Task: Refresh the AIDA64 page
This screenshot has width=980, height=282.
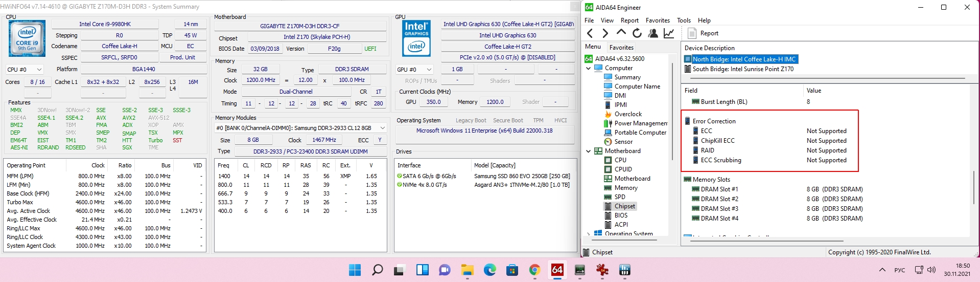Action: point(637,33)
